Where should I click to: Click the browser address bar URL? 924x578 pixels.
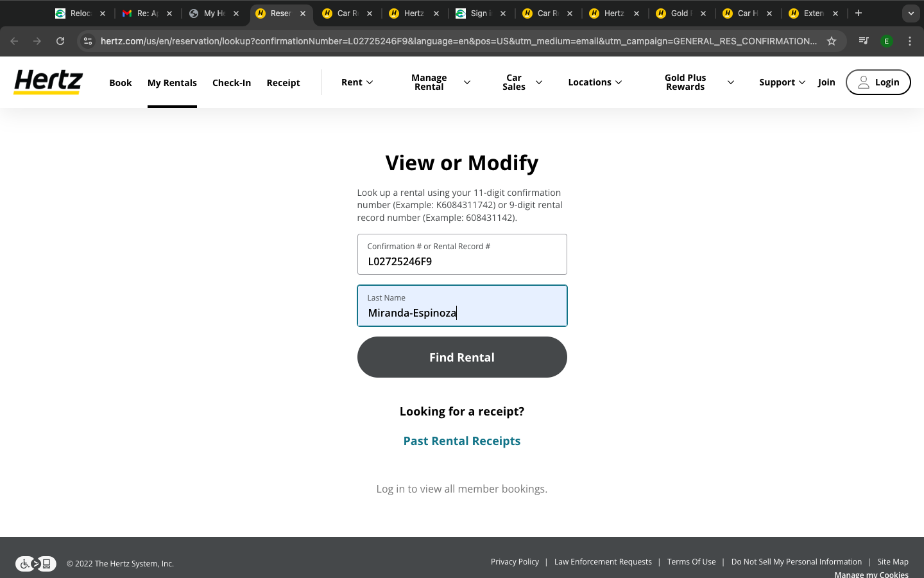(459, 41)
